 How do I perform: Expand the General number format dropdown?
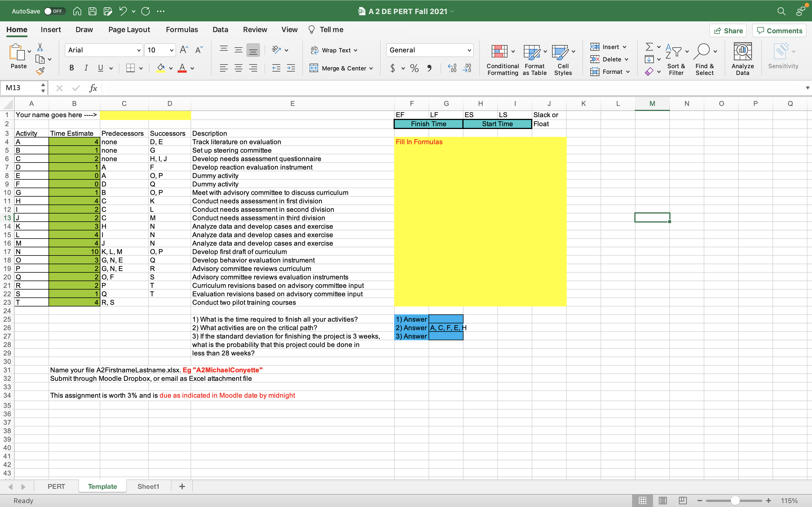(469, 50)
